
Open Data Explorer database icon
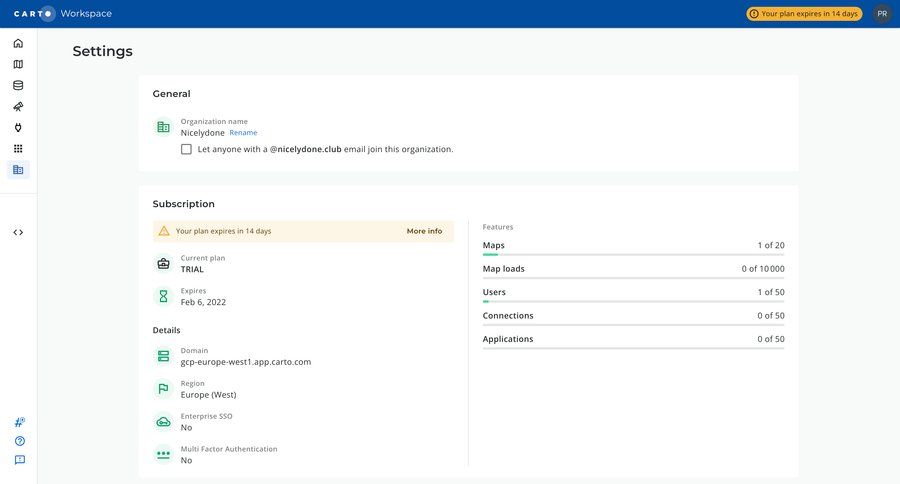click(x=18, y=85)
